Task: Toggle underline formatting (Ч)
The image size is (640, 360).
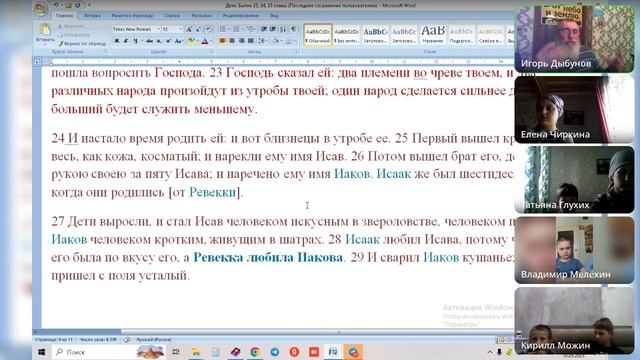Action: point(136,41)
